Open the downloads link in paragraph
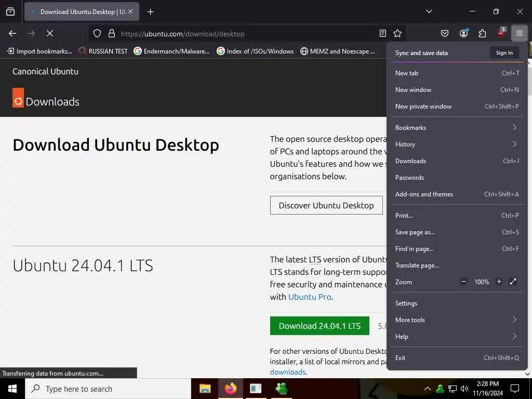Screen dimensions: 532x399 [288, 372]
